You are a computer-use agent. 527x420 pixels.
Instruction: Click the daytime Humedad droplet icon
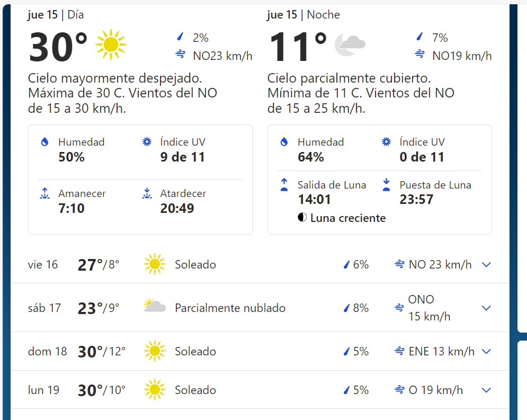point(44,142)
